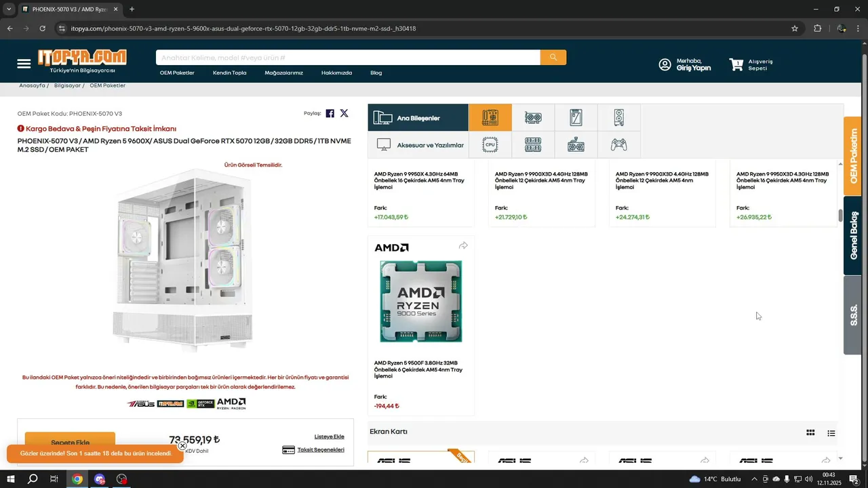Focus the product search input field
The image size is (868, 488).
tap(348, 58)
